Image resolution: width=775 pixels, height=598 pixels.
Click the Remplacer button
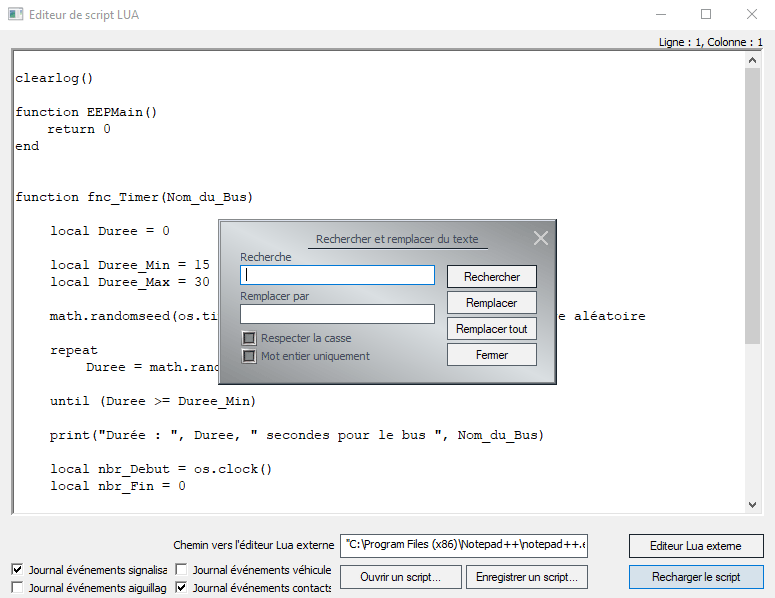coord(492,302)
